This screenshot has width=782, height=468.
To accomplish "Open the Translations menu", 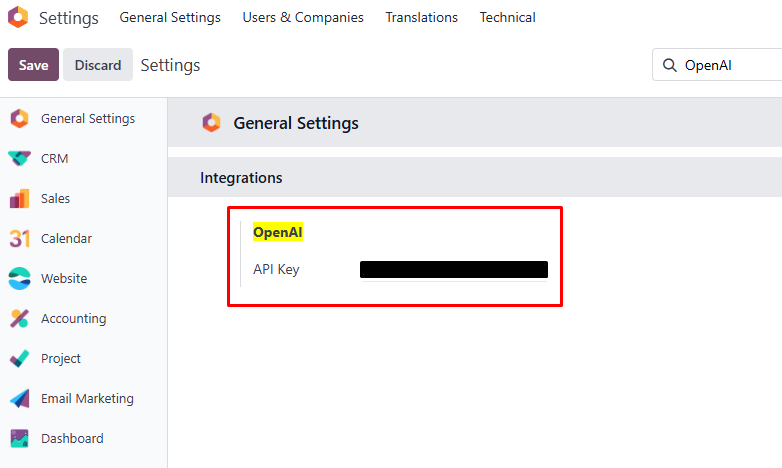I will coord(421,17).
